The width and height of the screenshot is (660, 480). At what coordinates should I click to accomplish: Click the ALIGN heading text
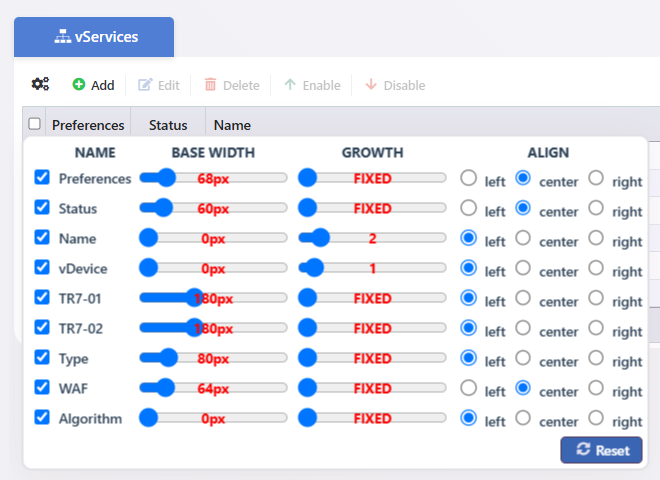[548, 152]
